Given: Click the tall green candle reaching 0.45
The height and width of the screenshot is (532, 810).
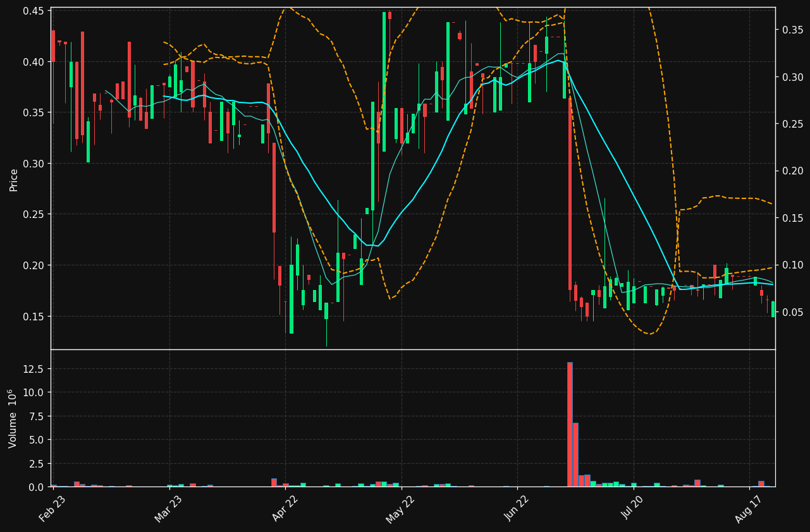Looking at the screenshot, I should [384, 82].
